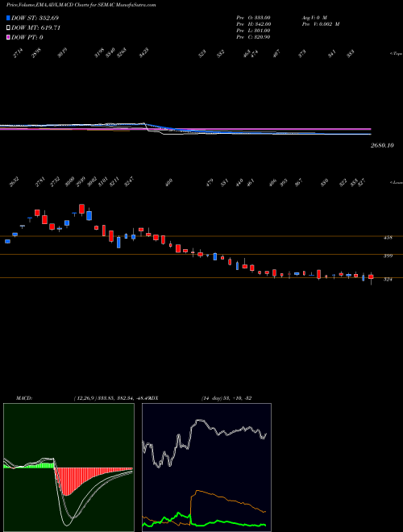Click the 'Pre O: 333.00' open value
This screenshot has width=403, height=532.
click(x=253, y=18)
